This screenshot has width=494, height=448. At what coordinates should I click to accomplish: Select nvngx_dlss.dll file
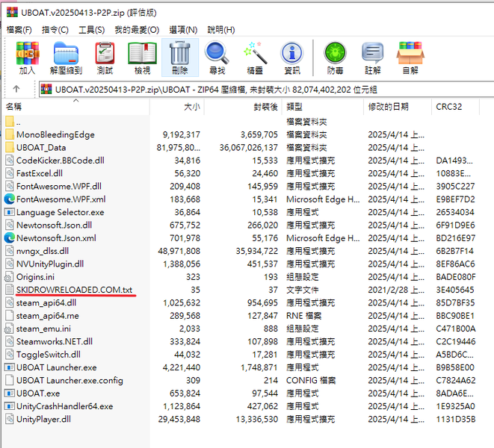[43, 251]
